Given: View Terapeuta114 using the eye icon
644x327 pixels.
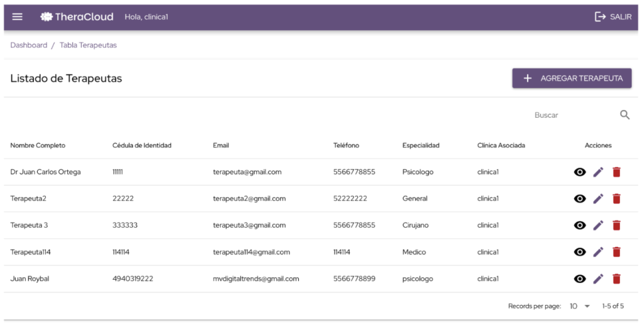Looking at the screenshot, I should point(580,252).
